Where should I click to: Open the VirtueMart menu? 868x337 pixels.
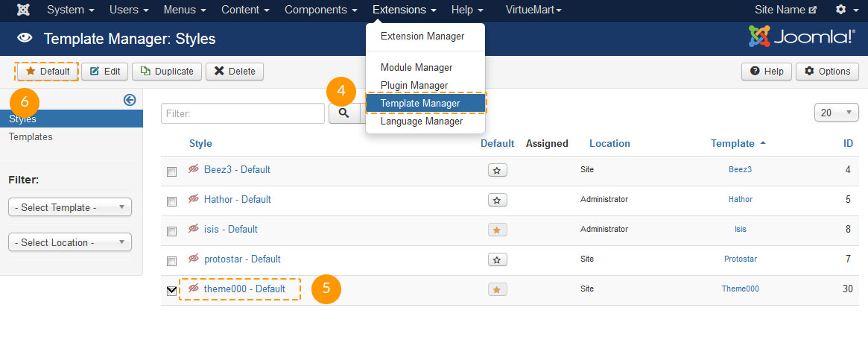coord(533,10)
